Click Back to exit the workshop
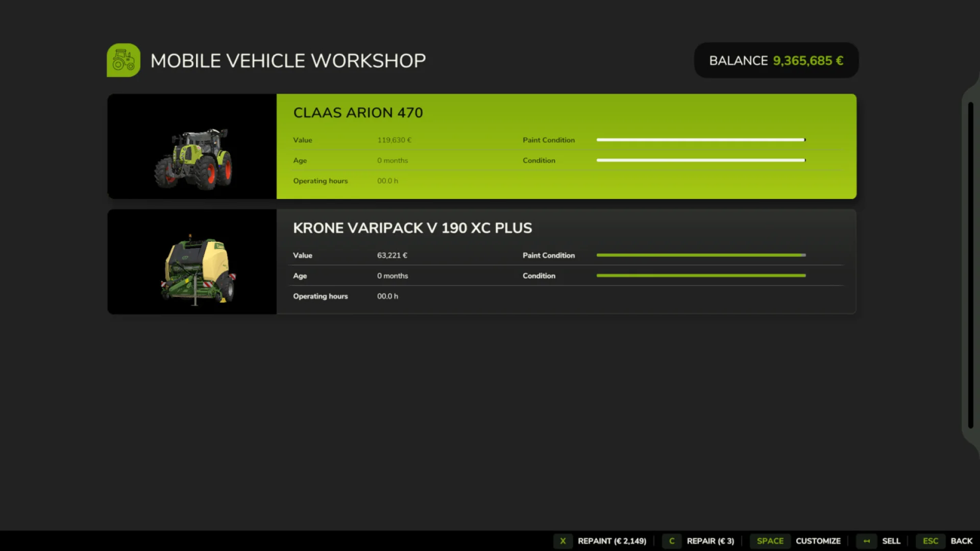The image size is (980, 551). pos(961,541)
